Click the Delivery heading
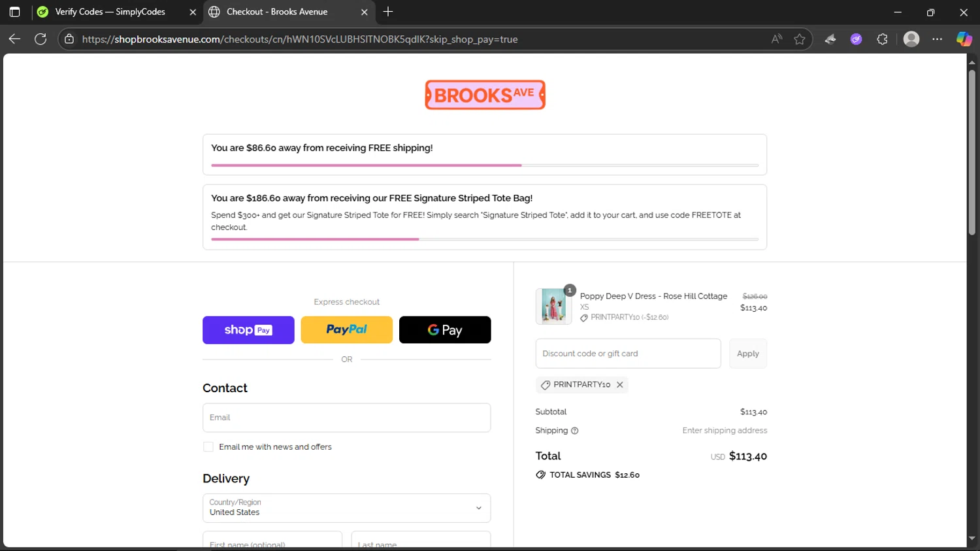This screenshot has height=551, width=980. (x=226, y=478)
